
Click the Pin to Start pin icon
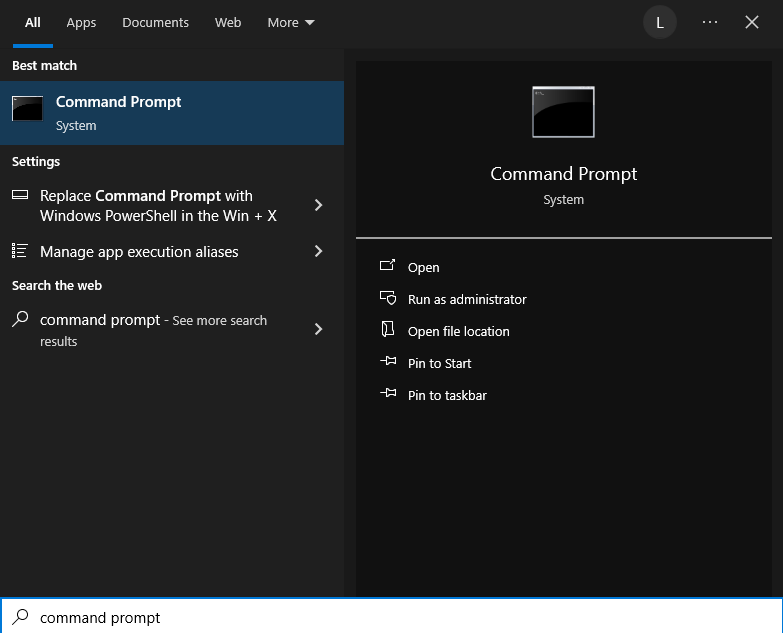(388, 363)
